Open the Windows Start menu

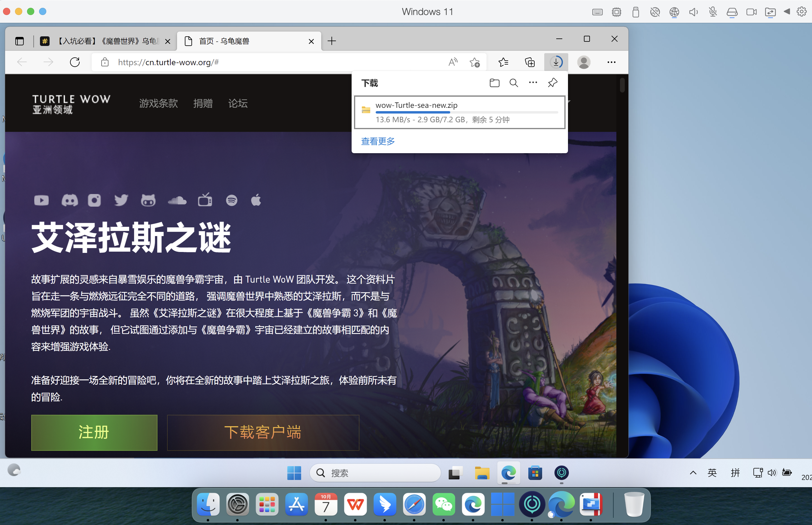coord(294,473)
